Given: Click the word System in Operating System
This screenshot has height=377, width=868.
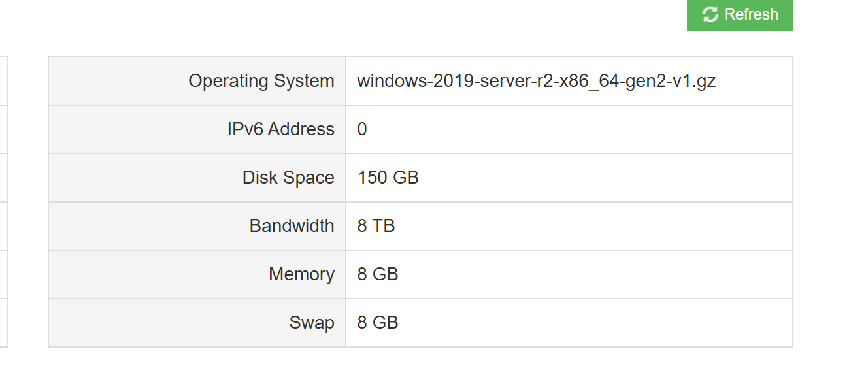Looking at the screenshot, I should [304, 81].
